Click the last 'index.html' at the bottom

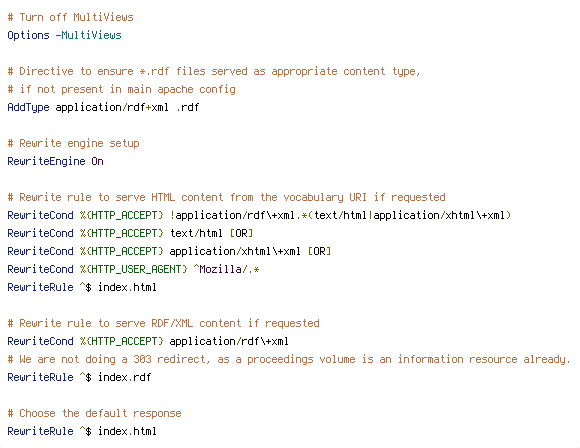pyautogui.click(x=127, y=431)
